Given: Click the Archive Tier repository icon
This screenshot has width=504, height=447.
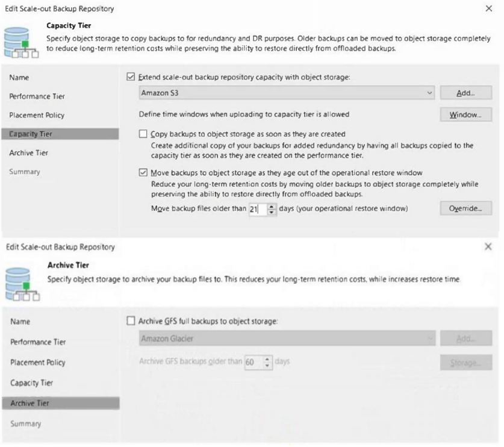Looking at the screenshot, I should point(22,281).
